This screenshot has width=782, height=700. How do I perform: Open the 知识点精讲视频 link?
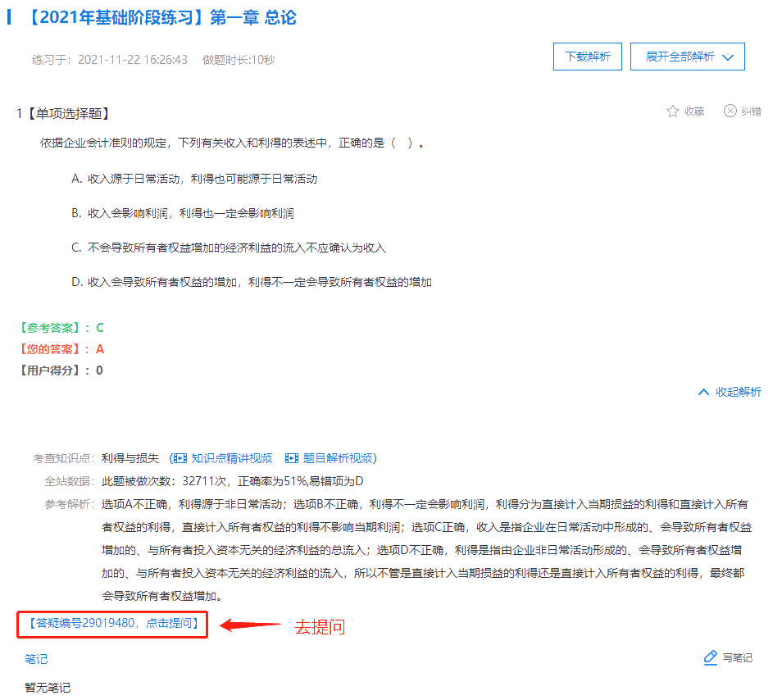[x=234, y=458]
